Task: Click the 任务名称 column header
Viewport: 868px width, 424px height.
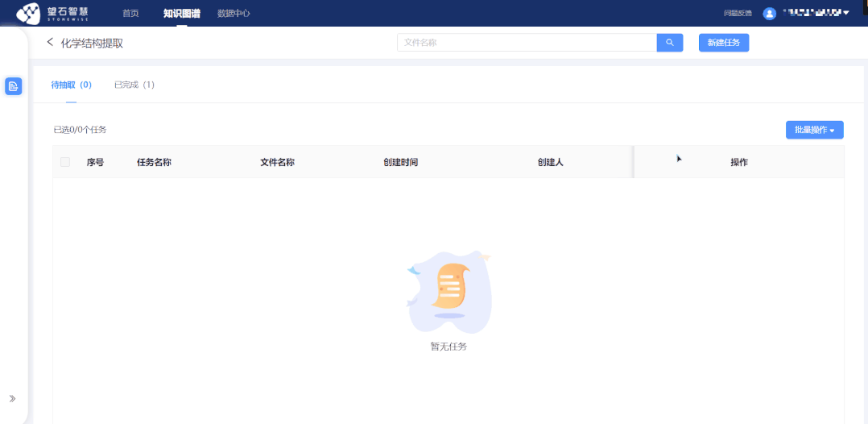Action: click(154, 162)
